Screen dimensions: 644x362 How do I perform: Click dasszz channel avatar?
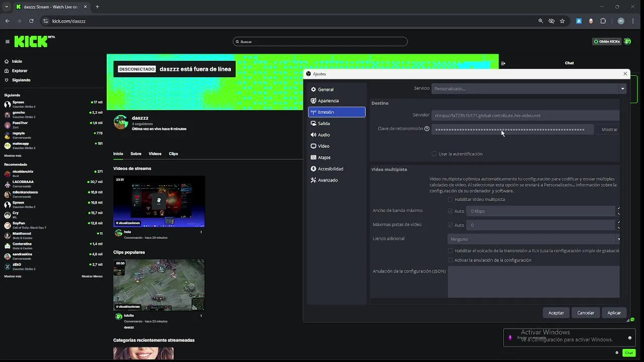(121, 122)
